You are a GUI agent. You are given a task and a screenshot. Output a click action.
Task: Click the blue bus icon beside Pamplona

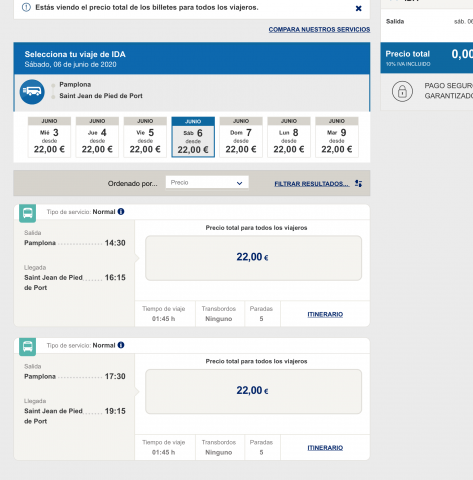pyautogui.click(x=32, y=91)
